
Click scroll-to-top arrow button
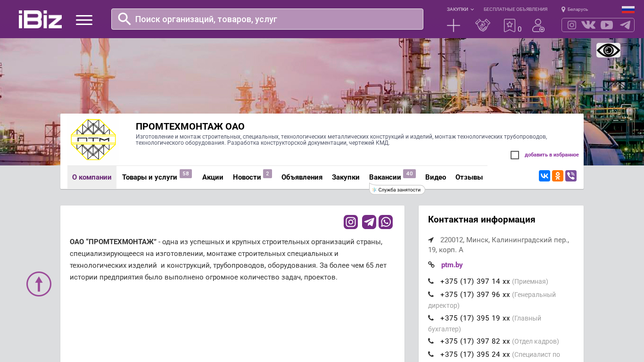pyautogui.click(x=39, y=284)
